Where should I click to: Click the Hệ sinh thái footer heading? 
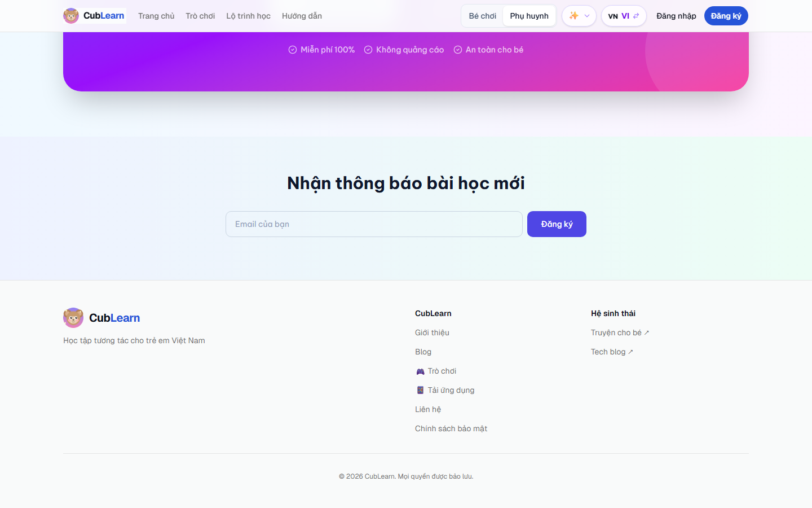click(613, 313)
